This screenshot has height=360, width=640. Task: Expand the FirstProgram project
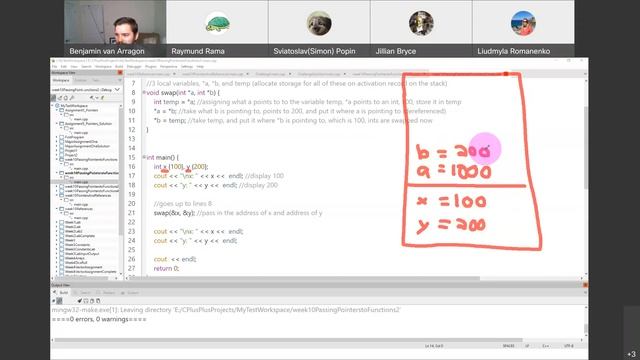57,137
